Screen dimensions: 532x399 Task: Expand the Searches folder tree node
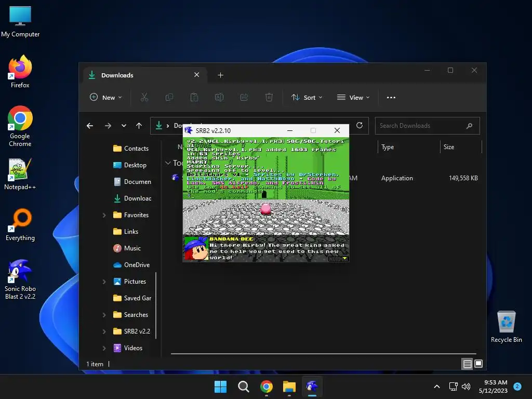(x=104, y=315)
